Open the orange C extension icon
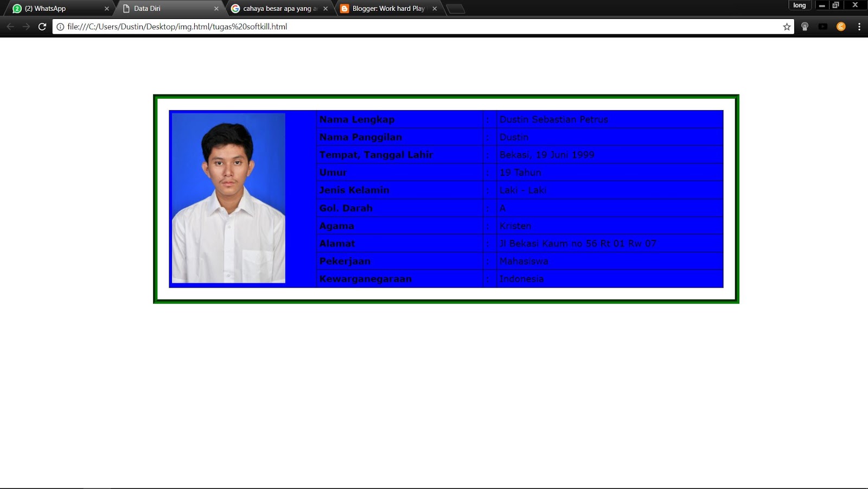Screen dimensions: 868x489 [x=841, y=26]
